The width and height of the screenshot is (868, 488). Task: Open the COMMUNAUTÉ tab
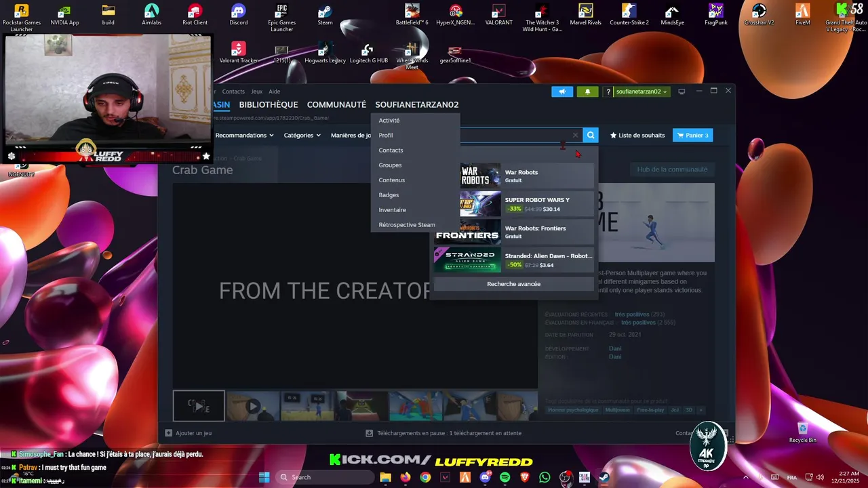(336, 104)
